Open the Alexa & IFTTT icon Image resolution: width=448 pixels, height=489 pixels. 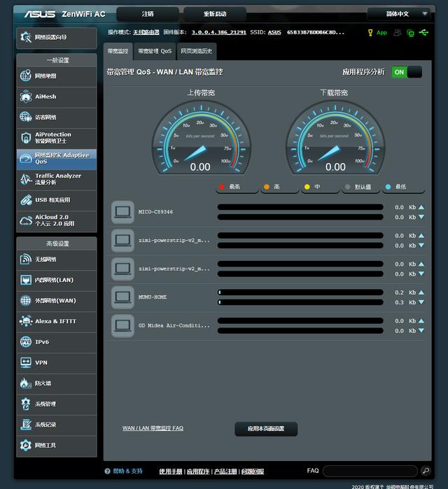pos(26,321)
